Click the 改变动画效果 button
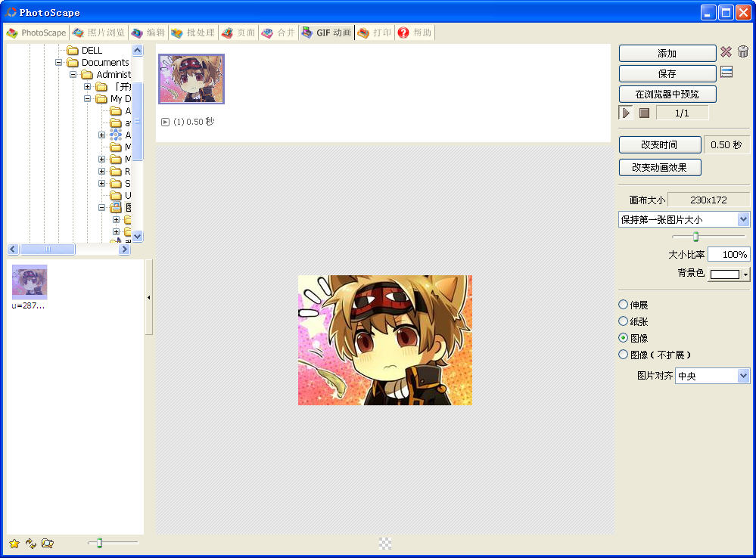The width and height of the screenshot is (756, 558). (660, 167)
